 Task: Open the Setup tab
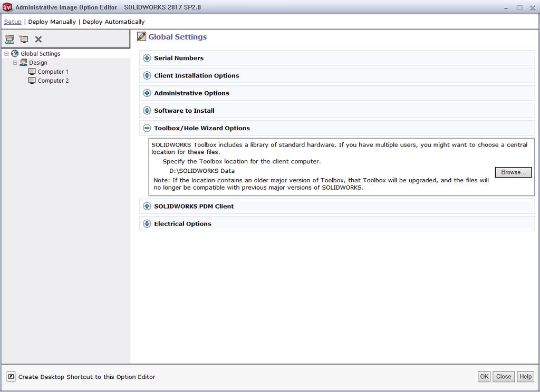click(x=13, y=22)
